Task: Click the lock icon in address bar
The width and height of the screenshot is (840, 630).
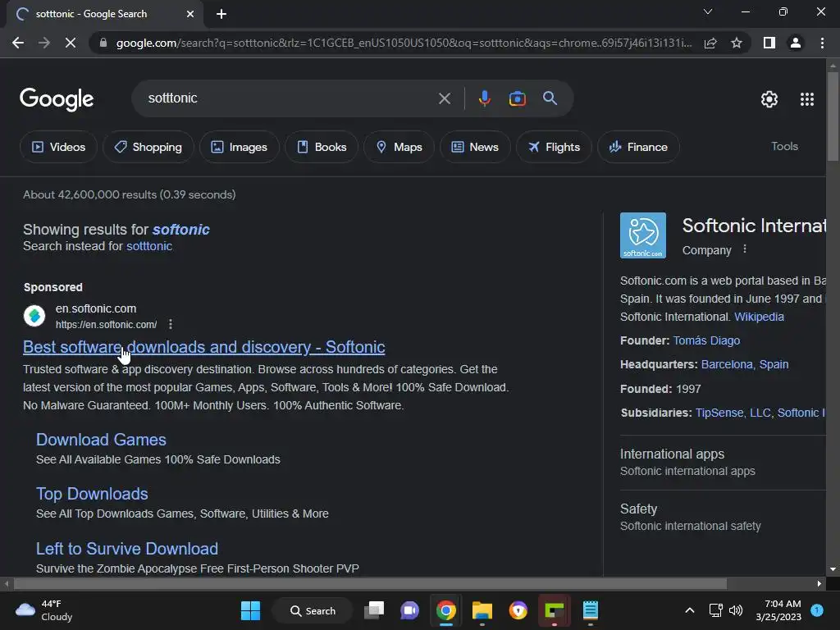Action: click(103, 43)
